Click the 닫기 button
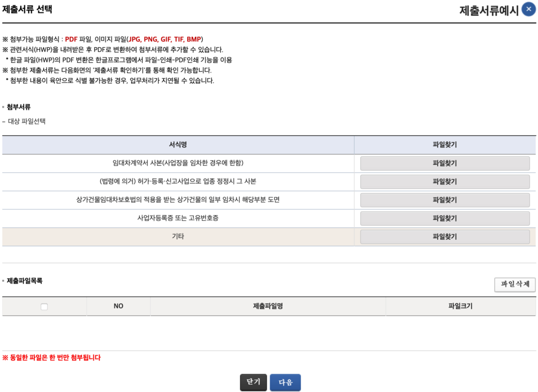The image size is (538, 392). 253,383
